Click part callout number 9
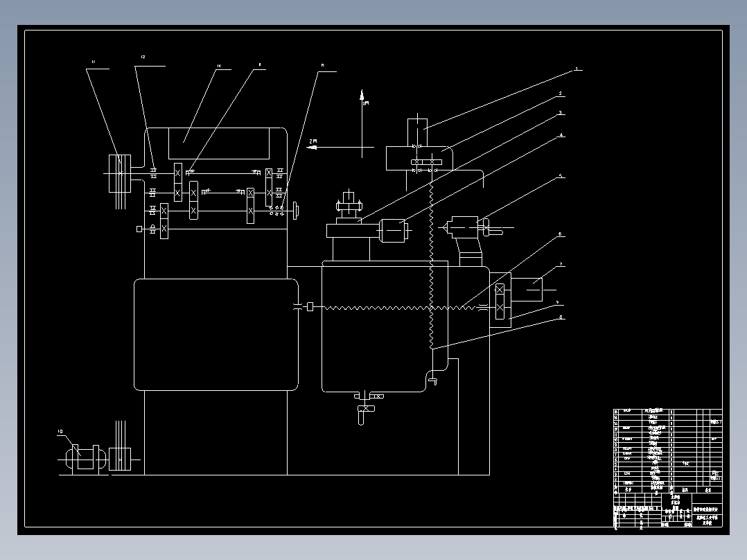Screen dimensions: 747x560 (x=557, y=302)
